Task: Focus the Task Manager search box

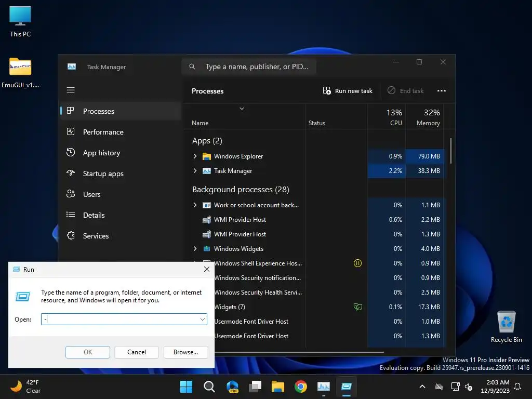Action: tap(249, 66)
